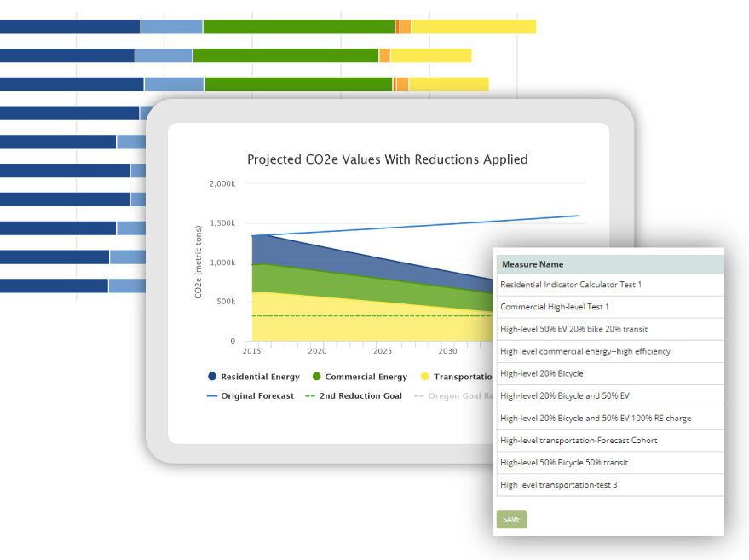Toggle the Transportation legend yellow dot
749x560 pixels.
coord(424,377)
